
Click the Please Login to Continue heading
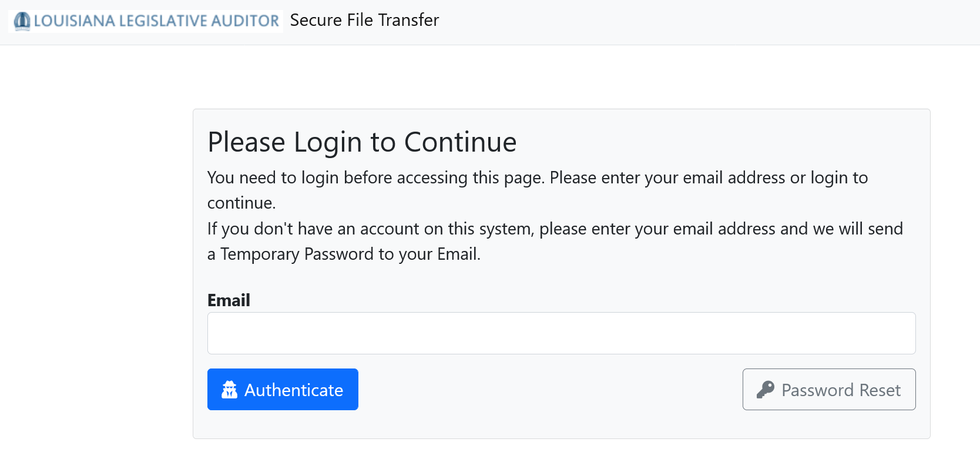pyautogui.click(x=362, y=142)
